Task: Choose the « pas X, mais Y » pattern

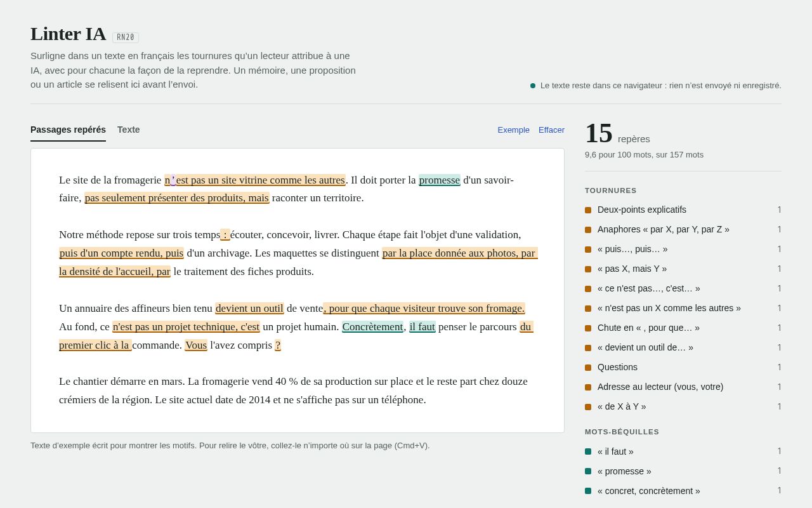Action: 683,269
